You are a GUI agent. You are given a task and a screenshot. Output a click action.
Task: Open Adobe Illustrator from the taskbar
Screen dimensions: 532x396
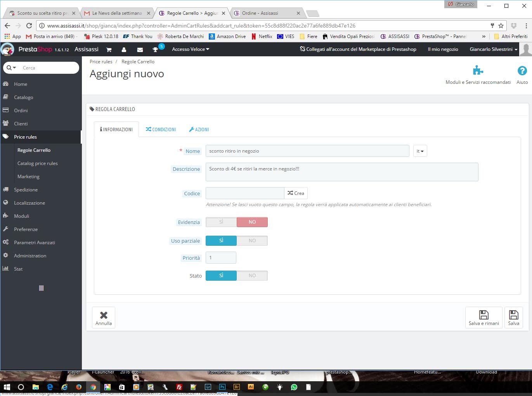pyautogui.click(x=251, y=387)
